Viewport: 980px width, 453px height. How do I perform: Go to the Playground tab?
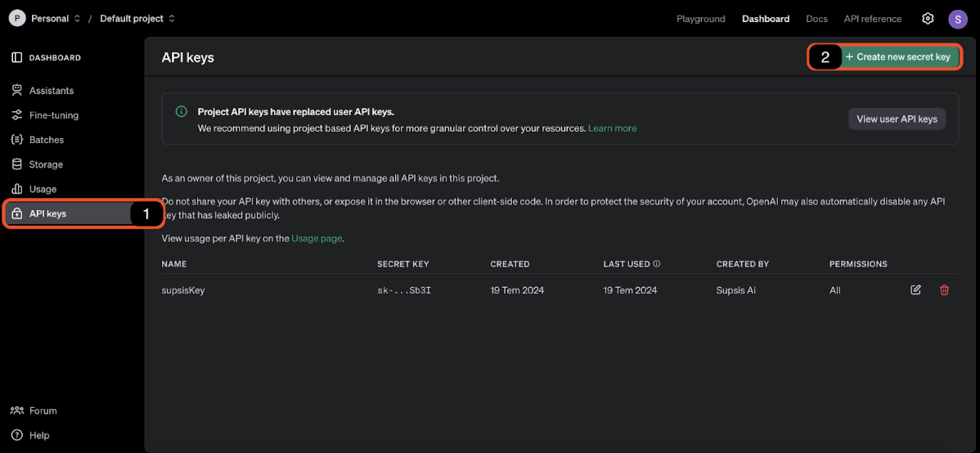point(700,19)
